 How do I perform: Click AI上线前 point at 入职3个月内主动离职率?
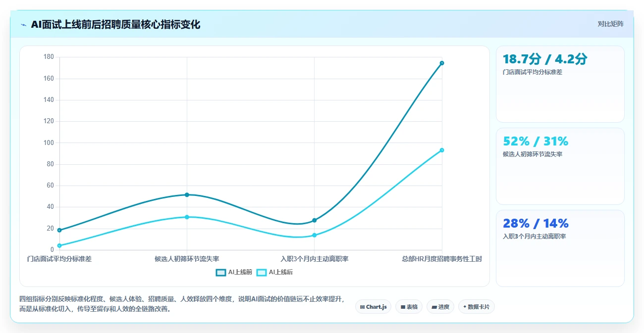[315, 220]
